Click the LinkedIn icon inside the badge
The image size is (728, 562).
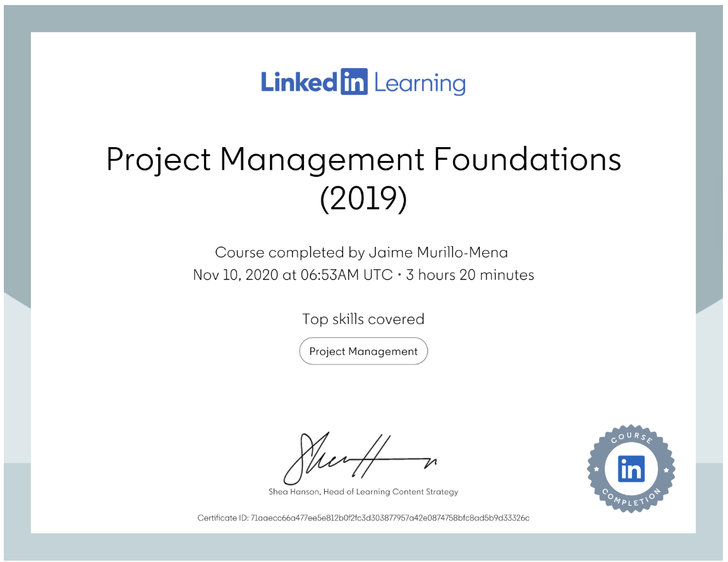[x=630, y=470]
